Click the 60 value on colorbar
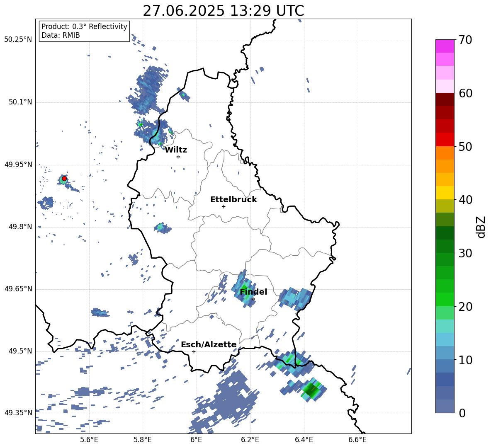 pyautogui.click(x=465, y=93)
